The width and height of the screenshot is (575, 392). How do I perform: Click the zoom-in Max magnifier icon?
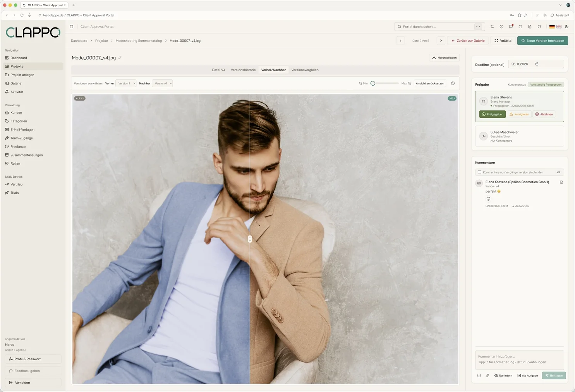(x=409, y=83)
